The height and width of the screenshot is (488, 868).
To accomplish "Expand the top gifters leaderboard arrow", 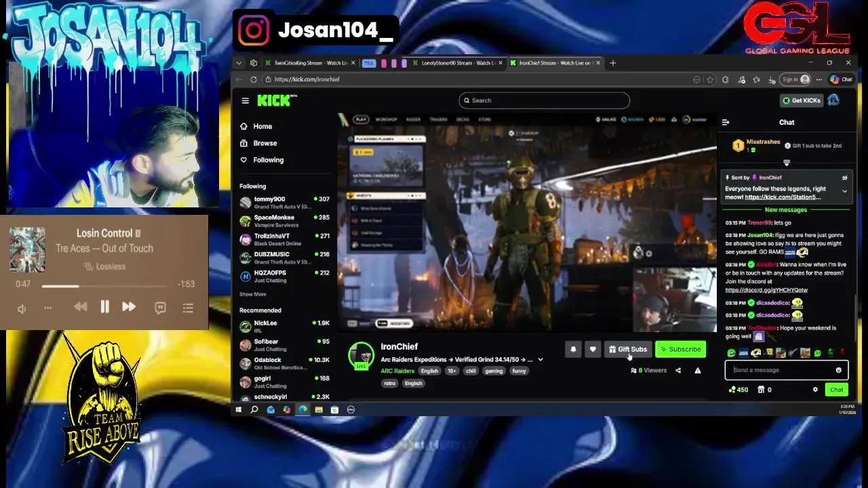I will [787, 163].
